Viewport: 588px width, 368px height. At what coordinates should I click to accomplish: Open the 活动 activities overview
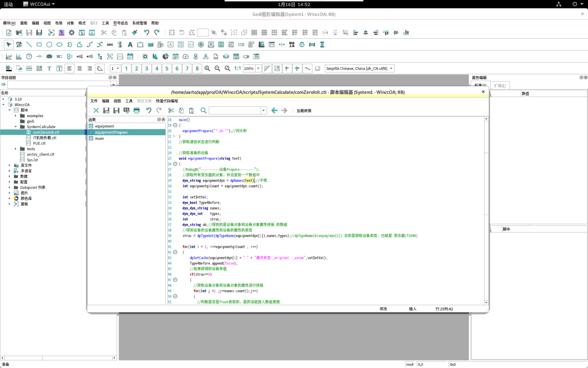(8, 4)
